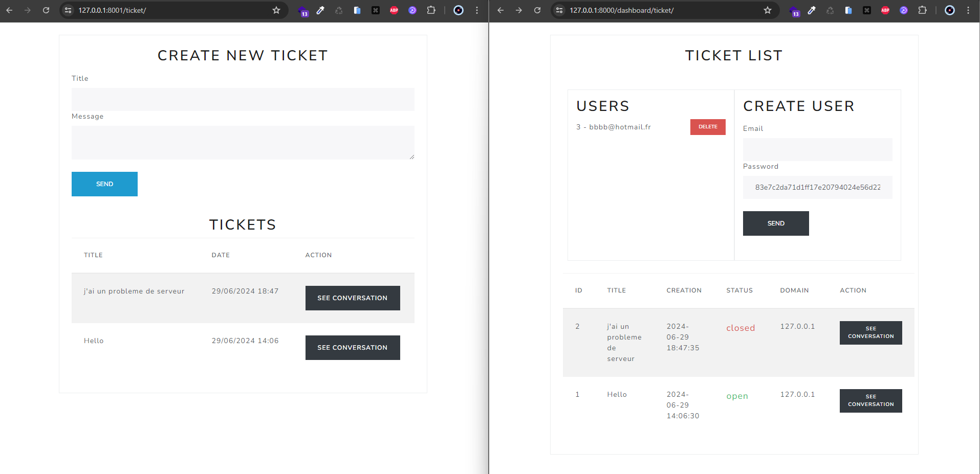Image resolution: width=980 pixels, height=474 pixels.
Task: Open conversation for closed ticket ID 2
Action: (870, 333)
